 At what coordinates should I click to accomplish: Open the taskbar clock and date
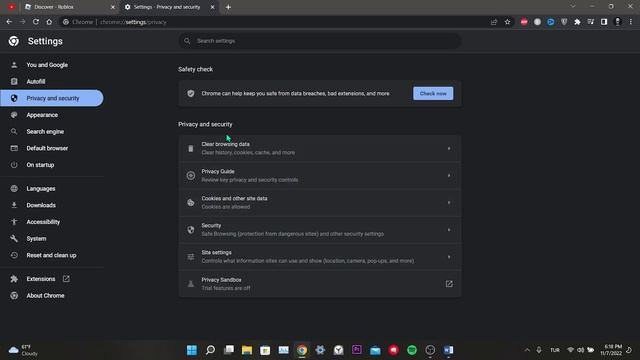(x=611, y=350)
